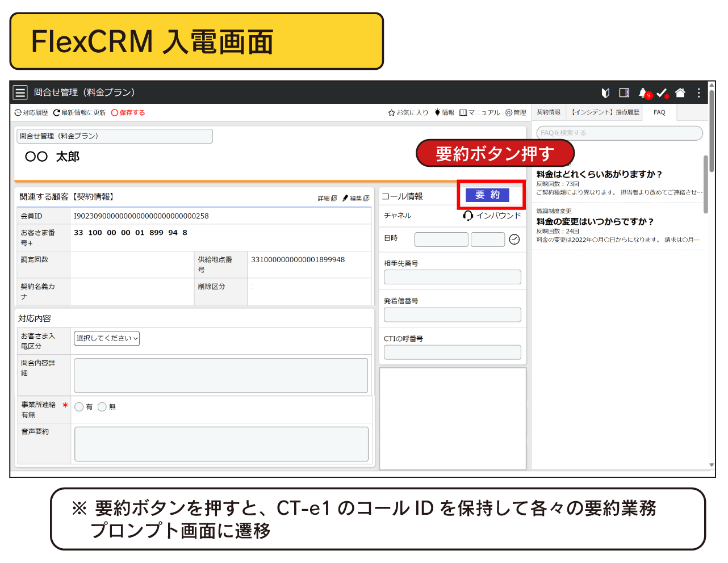This screenshot has height=563, width=728.
Task: Open the hamburger menu in the header
Action: (20, 93)
